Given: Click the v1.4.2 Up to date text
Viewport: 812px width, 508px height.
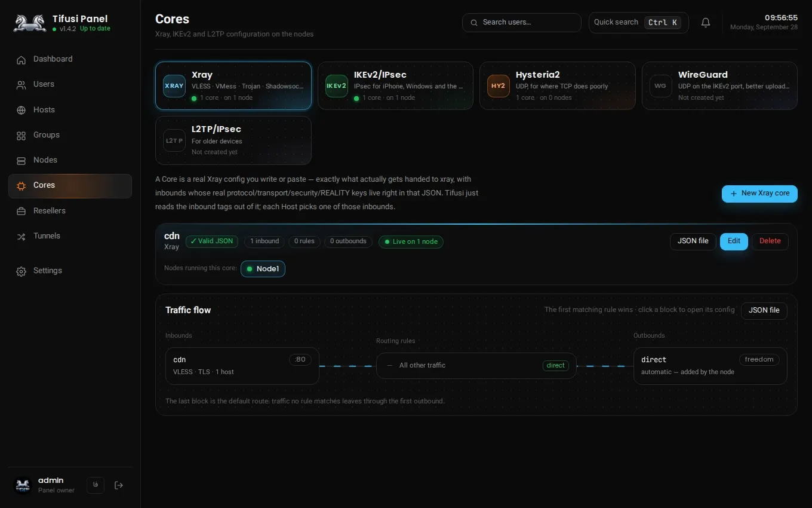Looking at the screenshot, I should coord(81,29).
